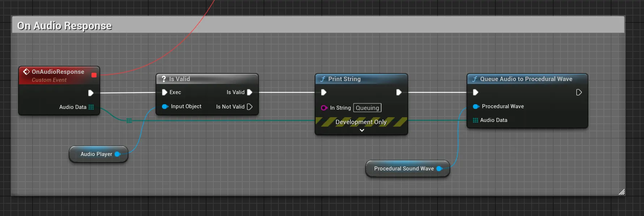Image resolution: width=644 pixels, height=216 pixels.
Task: Select the OnAudioResponse custom event node title
Action: point(58,72)
